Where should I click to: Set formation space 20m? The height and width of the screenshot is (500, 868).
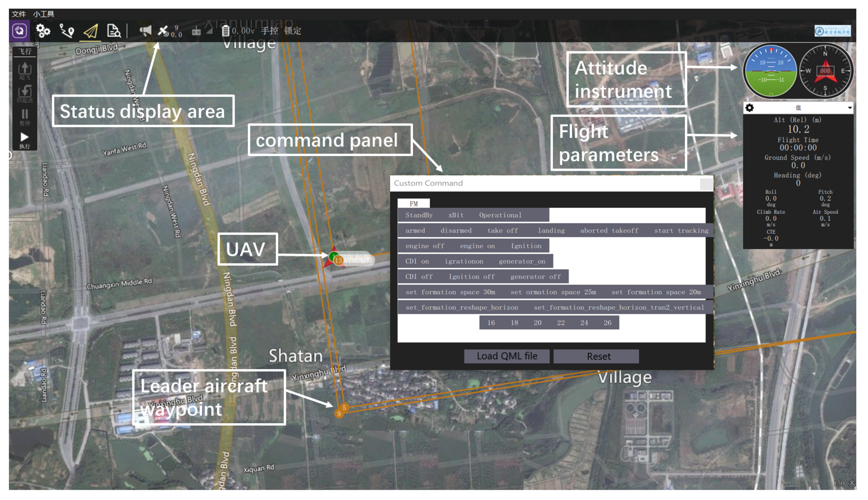click(656, 292)
